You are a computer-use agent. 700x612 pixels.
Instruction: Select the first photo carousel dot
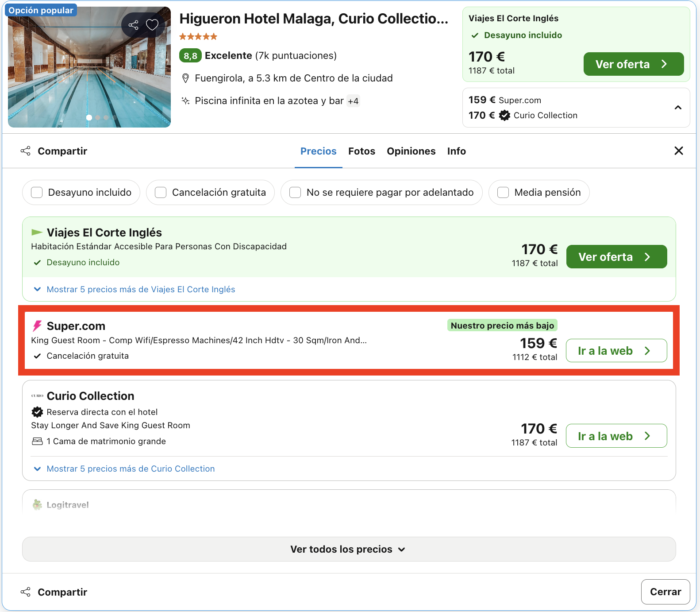[89, 118]
